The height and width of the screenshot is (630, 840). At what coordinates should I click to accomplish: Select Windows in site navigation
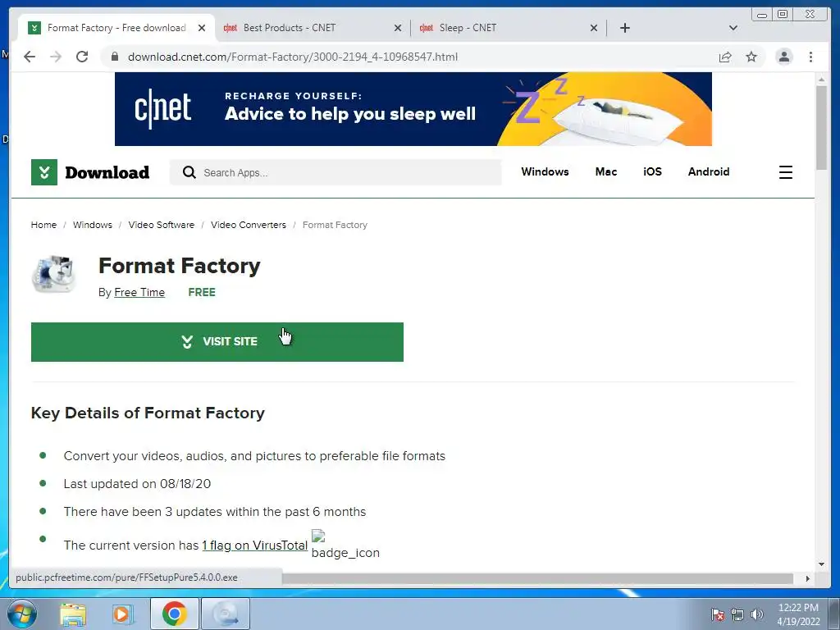point(545,172)
